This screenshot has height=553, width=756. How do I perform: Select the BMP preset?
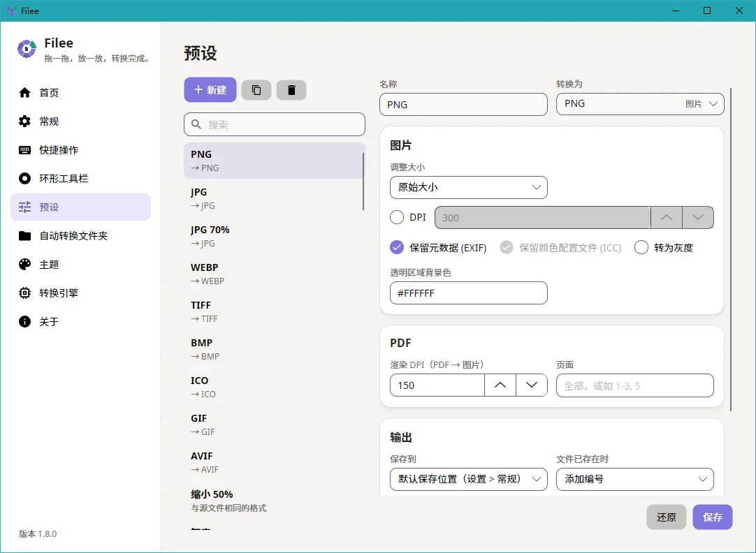(275, 349)
